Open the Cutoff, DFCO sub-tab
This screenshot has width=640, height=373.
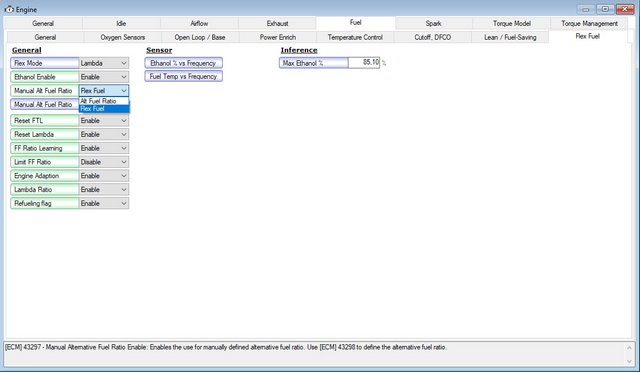[x=433, y=37]
